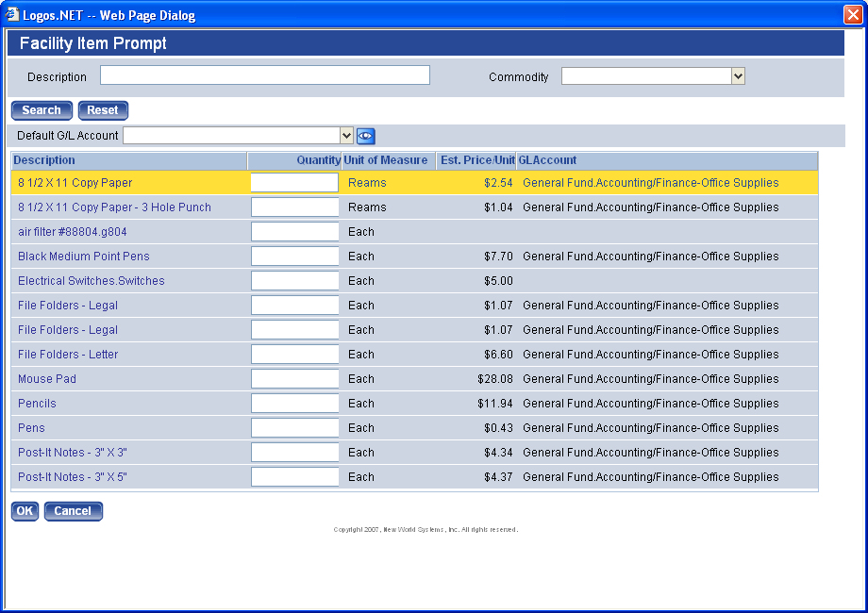Click the Electrical Switches.Switches link
Viewport: 868px width, 613px height.
[92, 281]
